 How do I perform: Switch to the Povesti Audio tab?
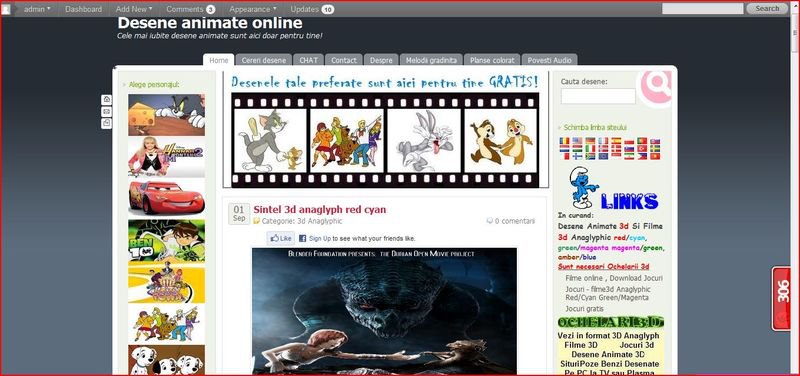tap(549, 60)
